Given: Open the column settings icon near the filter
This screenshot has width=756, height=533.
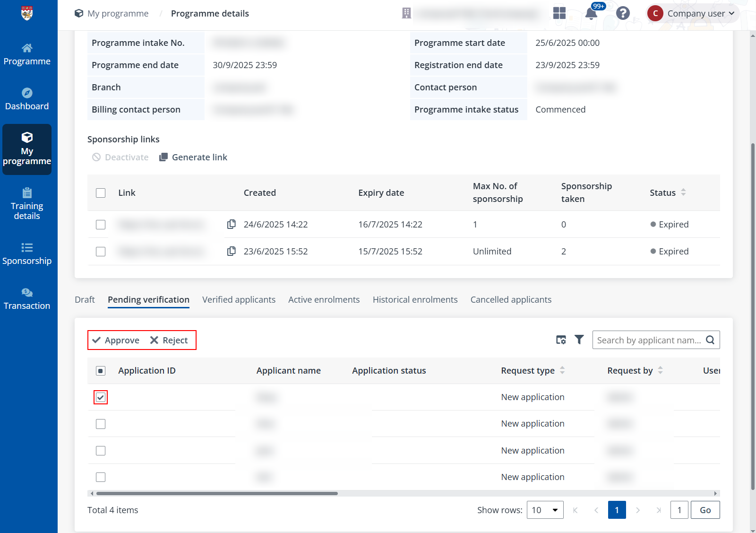Looking at the screenshot, I should 561,340.
